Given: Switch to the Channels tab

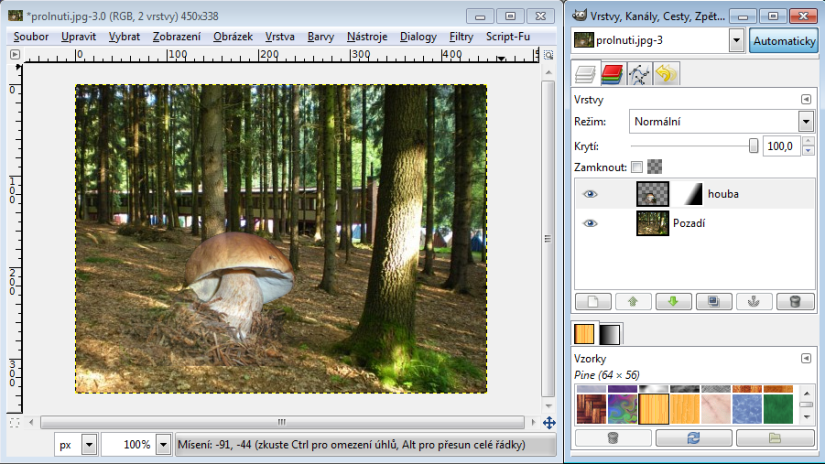Looking at the screenshot, I should pyautogui.click(x=612, y=74).
